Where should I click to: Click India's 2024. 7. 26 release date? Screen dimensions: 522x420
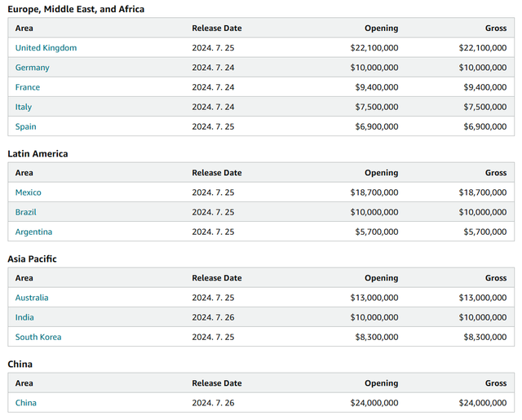tap(213, 317)
